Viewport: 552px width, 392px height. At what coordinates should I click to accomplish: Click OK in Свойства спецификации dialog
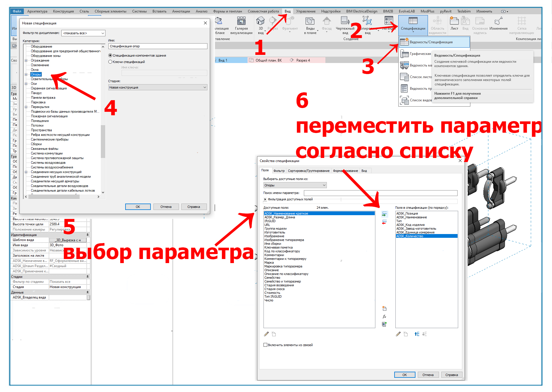coord(404,375)
